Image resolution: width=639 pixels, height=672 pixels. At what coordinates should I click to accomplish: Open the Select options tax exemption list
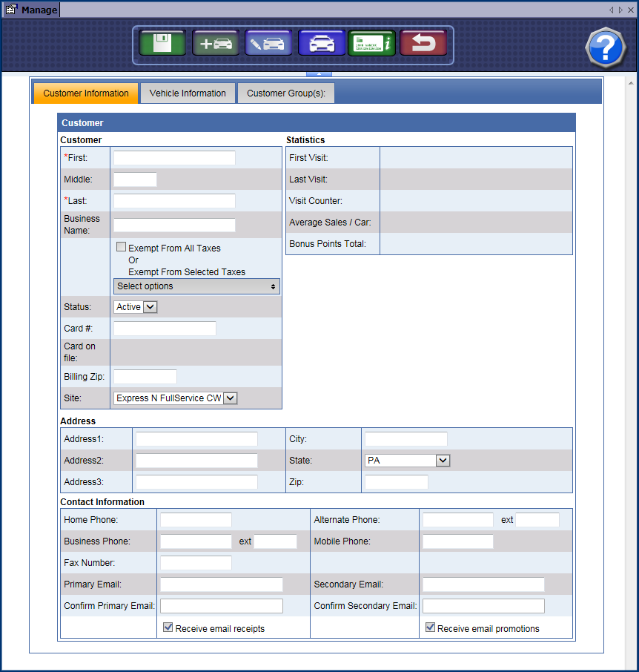click(196, 286)
